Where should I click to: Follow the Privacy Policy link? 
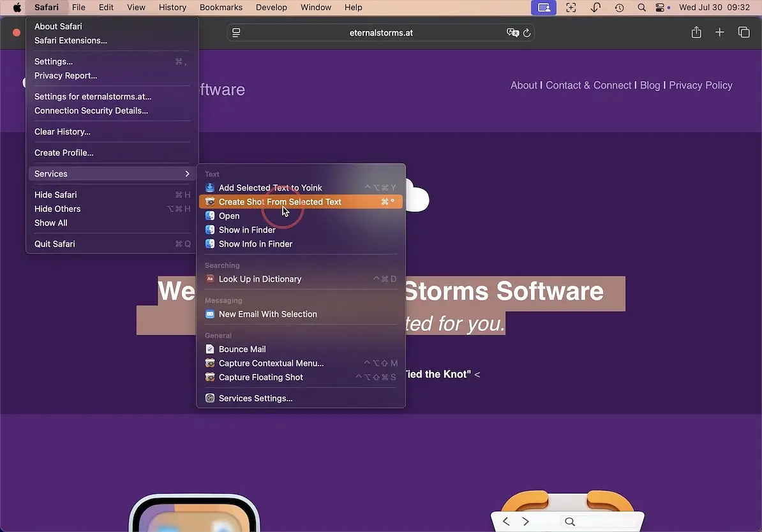click(x=700, y=85)
